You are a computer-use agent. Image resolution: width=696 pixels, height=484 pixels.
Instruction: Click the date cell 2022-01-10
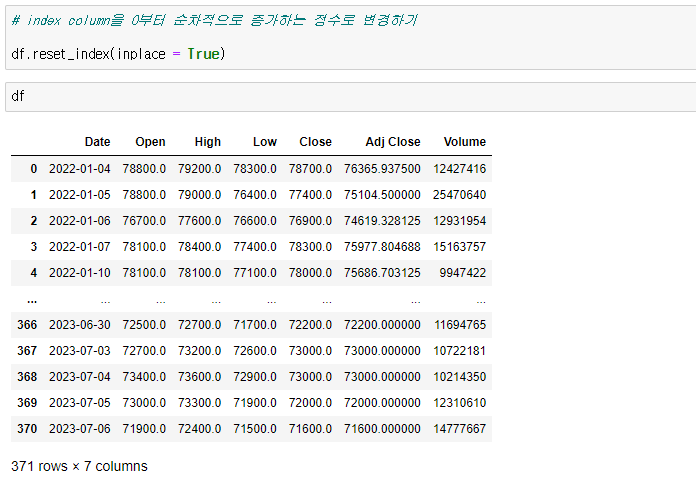[x=79, y=273]
